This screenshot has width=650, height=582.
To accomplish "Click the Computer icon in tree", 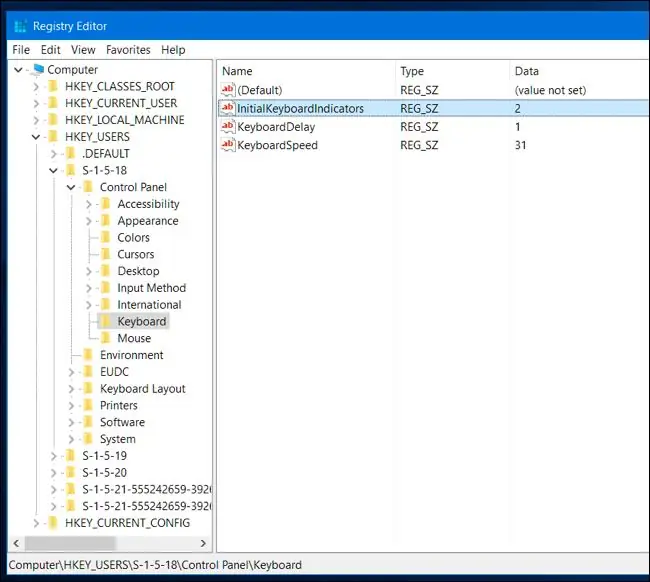I will [37, 70].
